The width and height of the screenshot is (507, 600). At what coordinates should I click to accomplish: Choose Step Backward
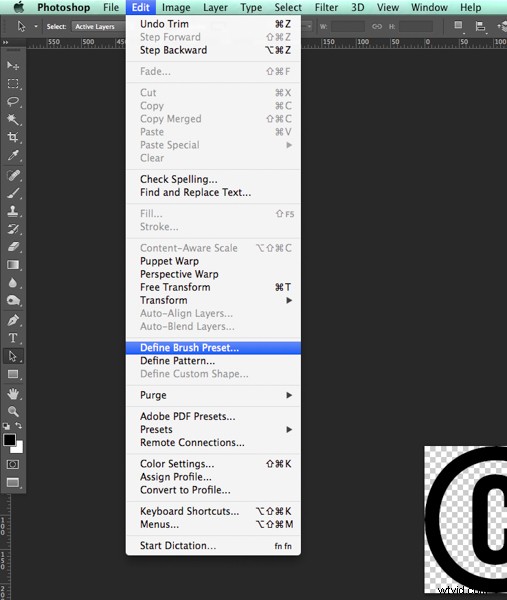point(213,50)
